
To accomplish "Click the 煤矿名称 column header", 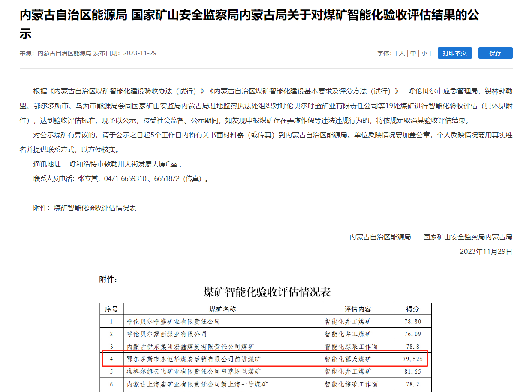I will pos(222,309).
